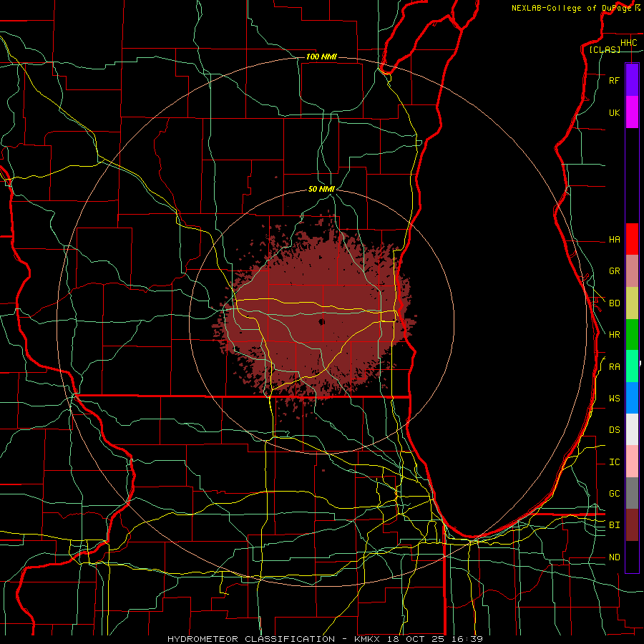Select the GR pink legend swatch

tap(632, 271)
